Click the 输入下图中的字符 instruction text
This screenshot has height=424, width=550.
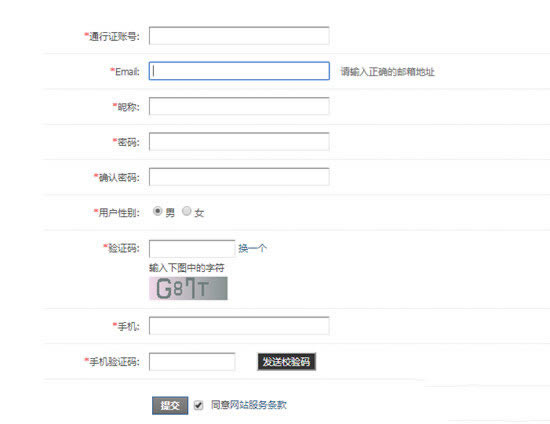(x=187, y=268)
